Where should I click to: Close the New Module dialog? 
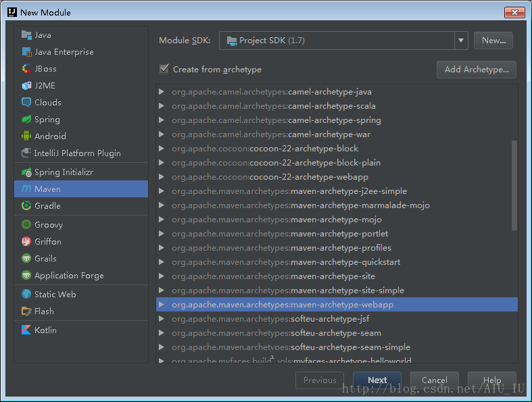tap(514, 13)
